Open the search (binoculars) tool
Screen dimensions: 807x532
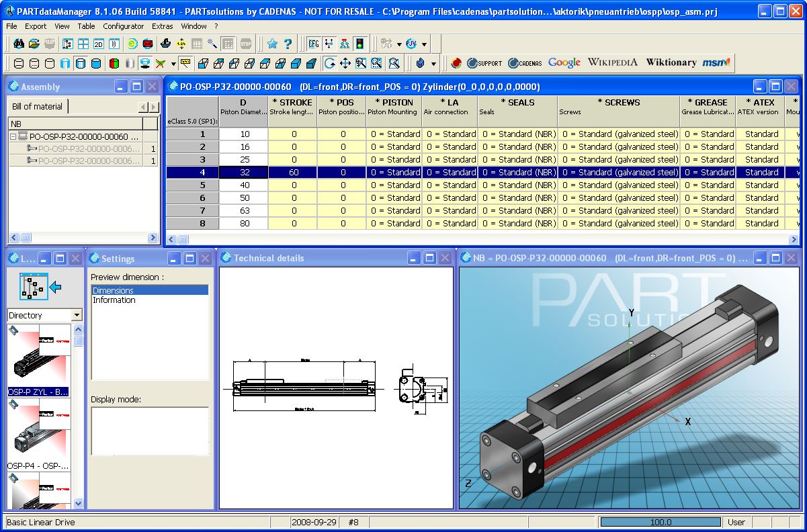coord(19,44)
